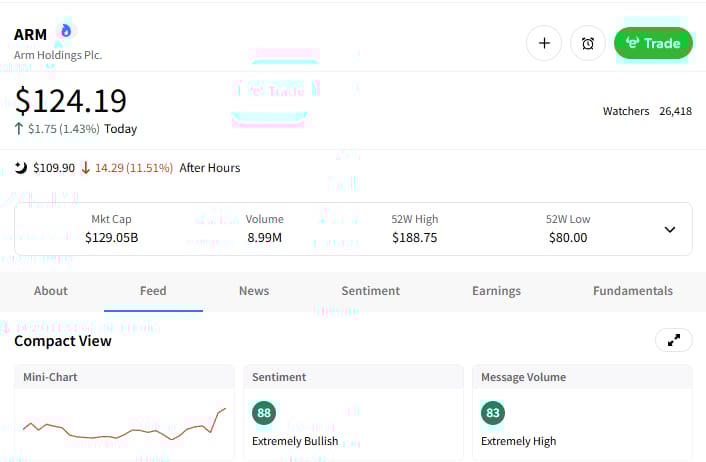Click the ARM ticker symbol heading
This screenshot has height=462, width=706.
click(30, 35)
